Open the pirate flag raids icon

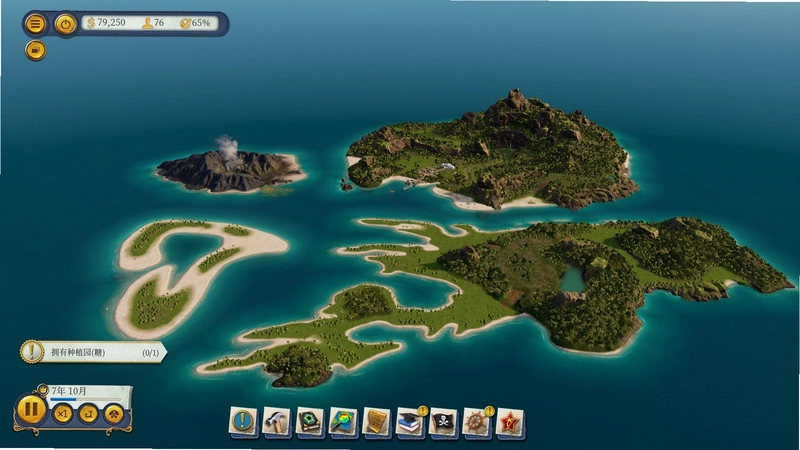[x=443, y=422]
